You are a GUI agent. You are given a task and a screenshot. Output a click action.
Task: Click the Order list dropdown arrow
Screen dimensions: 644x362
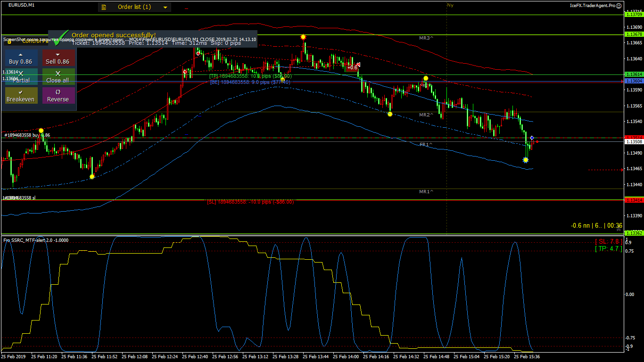click(x=165, y=8)
